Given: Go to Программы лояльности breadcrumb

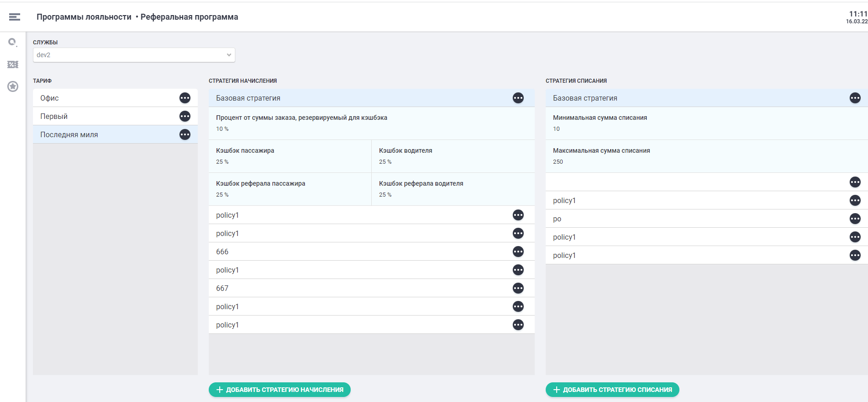Looking at the screenshot, I should (x=84, y=17).
